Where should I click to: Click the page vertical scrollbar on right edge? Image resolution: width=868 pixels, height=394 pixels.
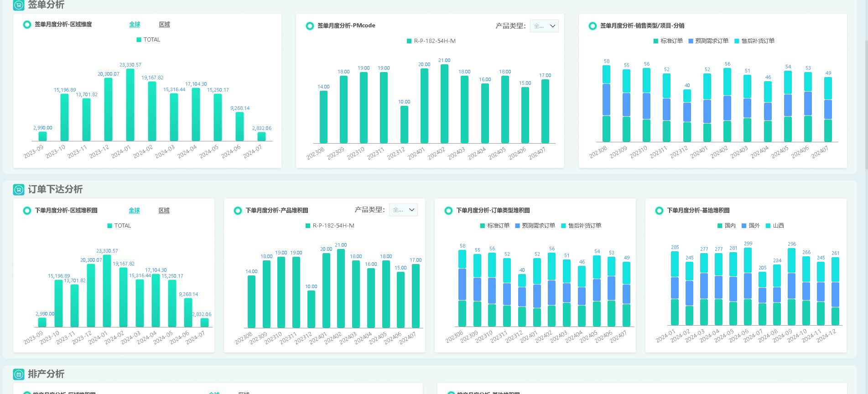tap(866, 105)
